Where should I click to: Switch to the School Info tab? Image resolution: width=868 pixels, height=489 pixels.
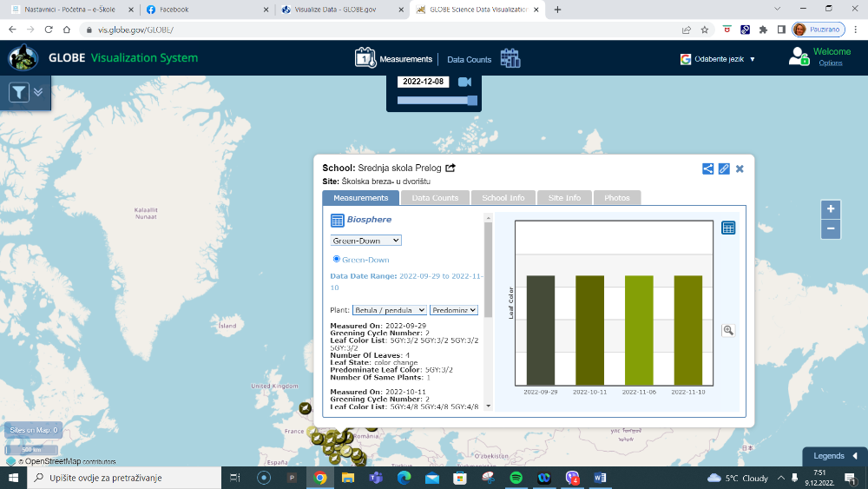[x=503, y=198]
